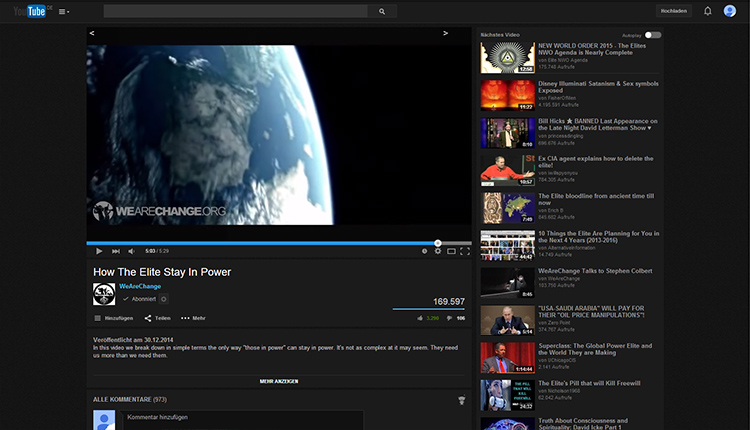750x430 pixels.
Task: Click the Watch Later clock icon
Action: (x=424, y=251)
